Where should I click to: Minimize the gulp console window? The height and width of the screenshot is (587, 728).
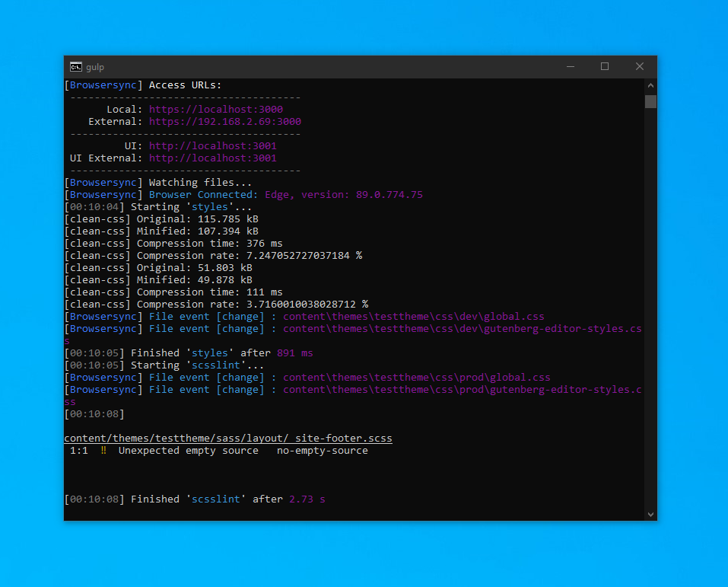pyautogui.click(x=571, y=67)
